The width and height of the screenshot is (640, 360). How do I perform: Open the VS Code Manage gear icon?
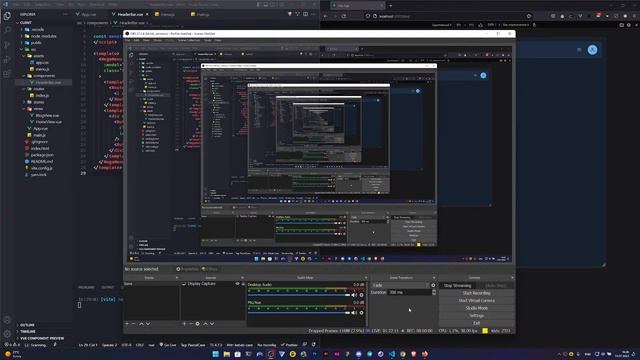click(7, 334)
